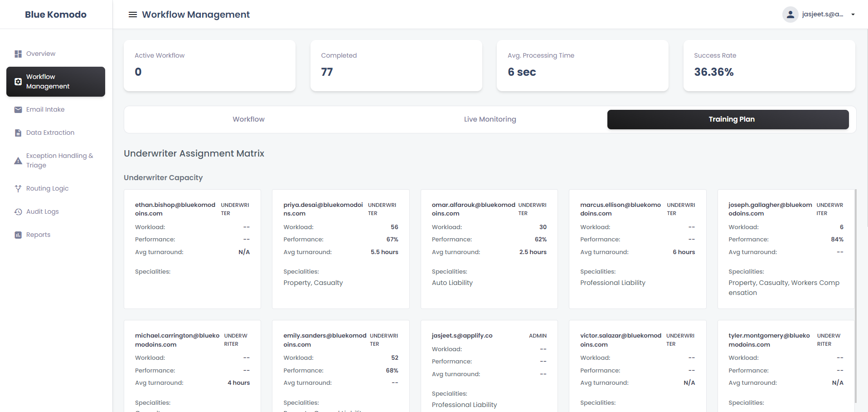Open the Success Rate stat card
The width and height of the screenshot is (868, 412).
769,66
